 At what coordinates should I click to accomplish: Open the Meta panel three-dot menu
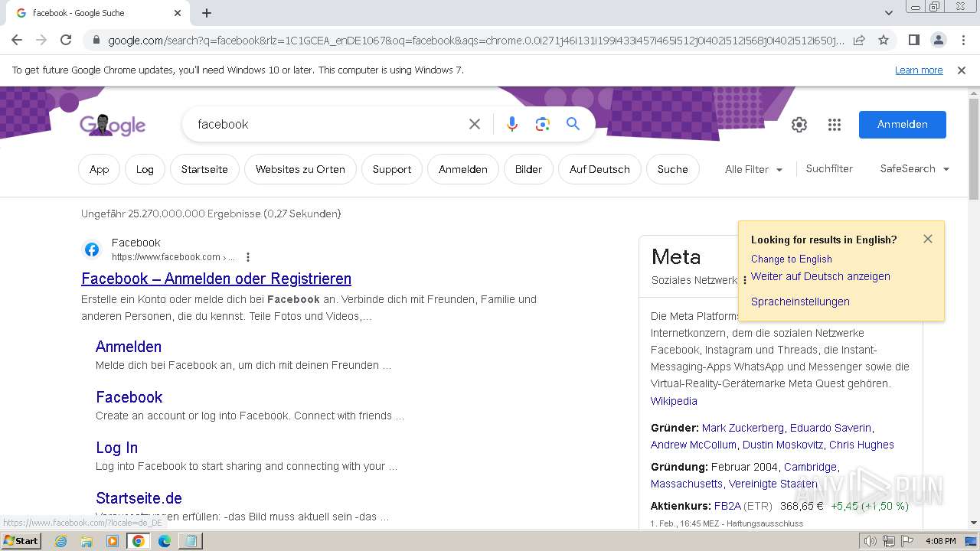click(745, 280)
